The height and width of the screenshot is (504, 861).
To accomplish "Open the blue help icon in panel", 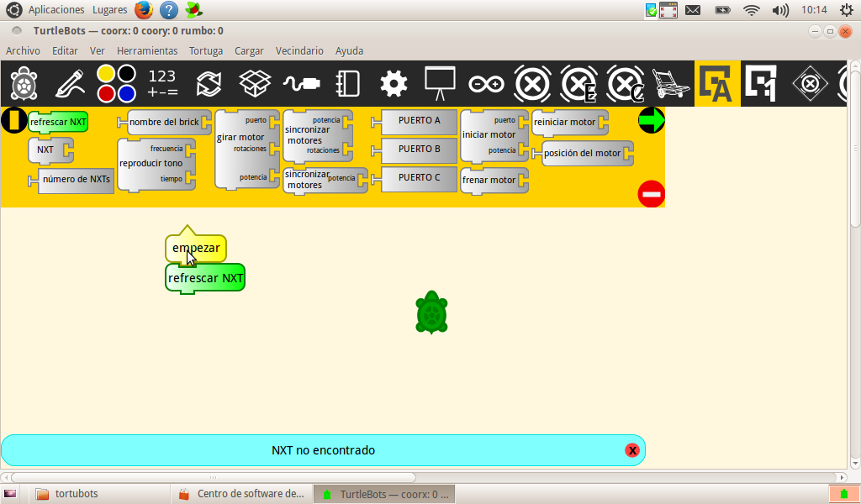I will pyautogui.click(x=169, y=10).
